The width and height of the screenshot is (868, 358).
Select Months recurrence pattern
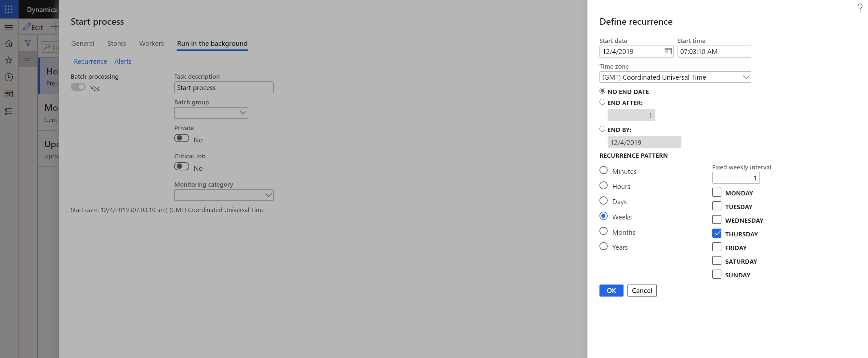click(603, 231)
